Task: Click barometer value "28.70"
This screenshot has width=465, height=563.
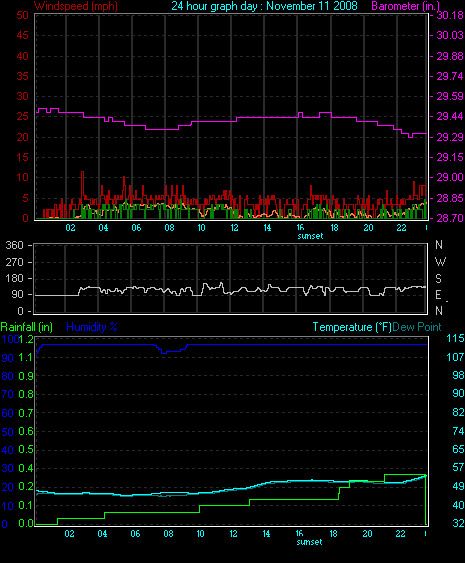Action: (x=450, y=218)
